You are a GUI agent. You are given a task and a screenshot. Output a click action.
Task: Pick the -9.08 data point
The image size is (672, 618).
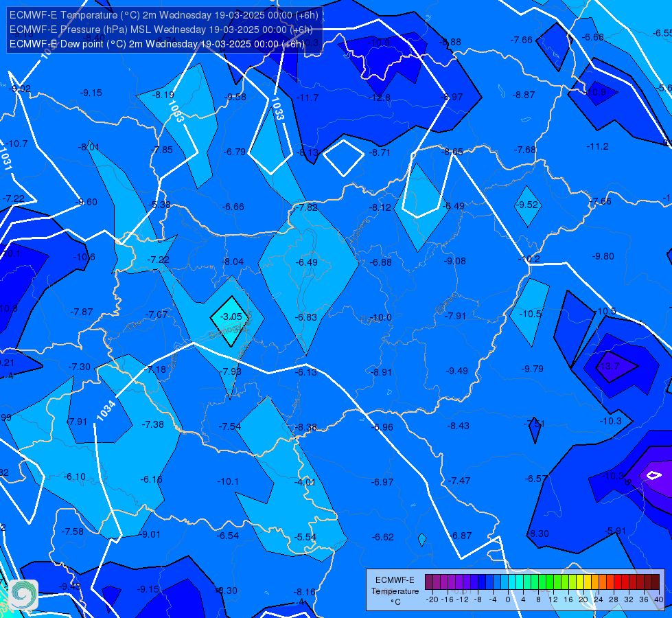(454, 261)
